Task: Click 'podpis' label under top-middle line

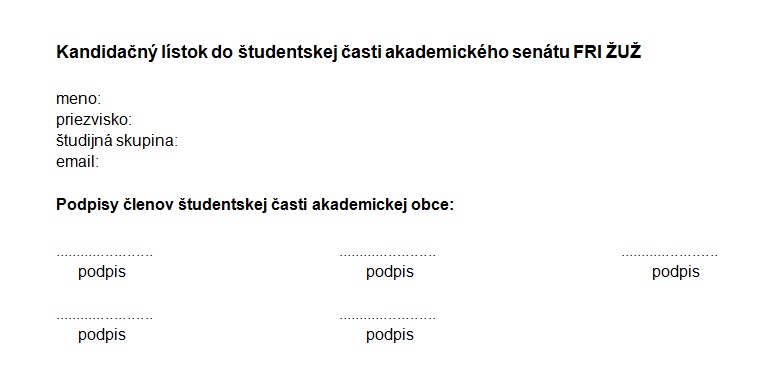Action: 390,272
